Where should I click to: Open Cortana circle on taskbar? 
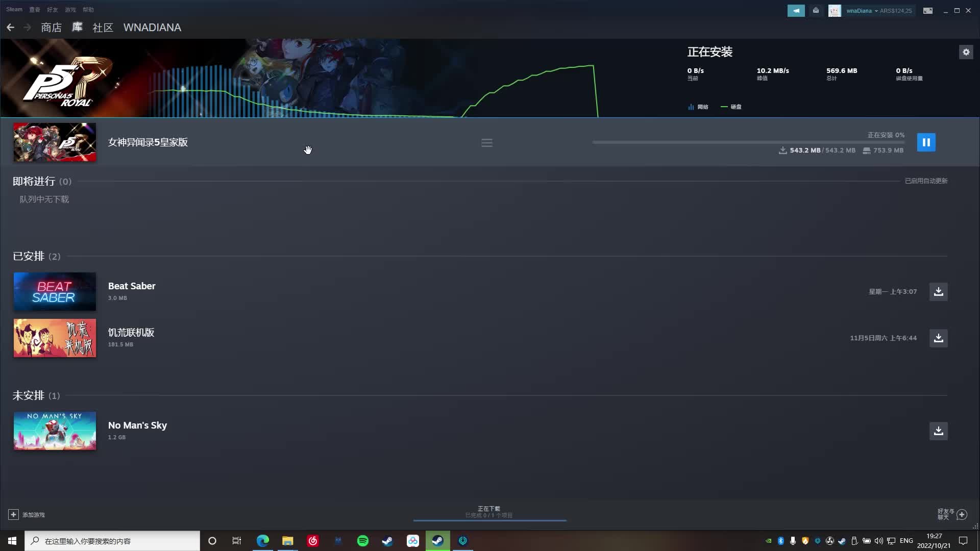pyautogui.click(x=212, y=541)
